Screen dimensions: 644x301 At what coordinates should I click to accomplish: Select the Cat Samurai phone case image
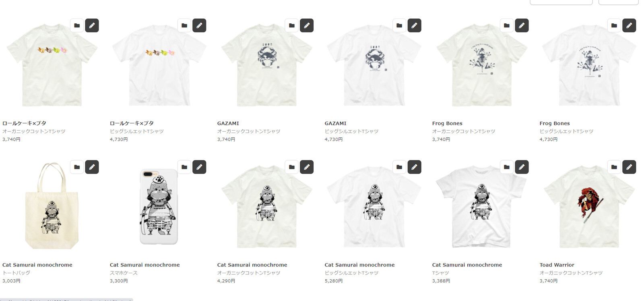coord(159,206)
